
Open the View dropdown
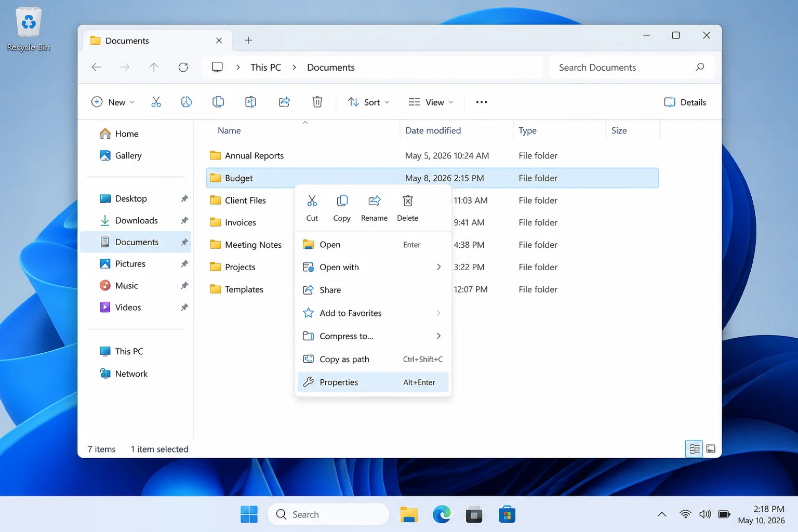(x=431, y=102)
